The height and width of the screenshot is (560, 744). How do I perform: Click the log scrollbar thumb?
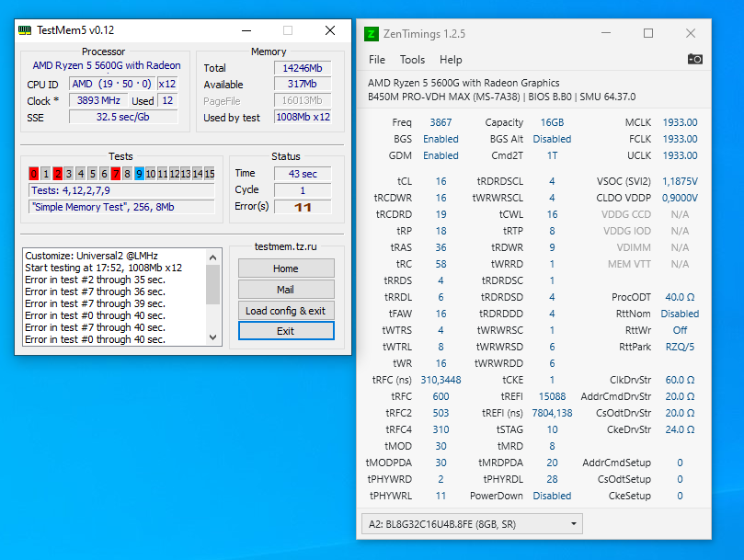pos(213,284)
